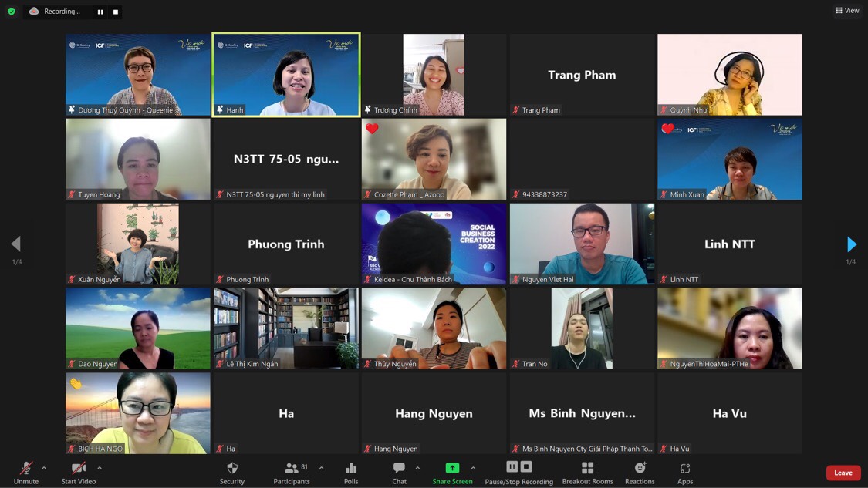Go to next page of participants
Viewport: 868px width, 488px height.
coord(851,244)
